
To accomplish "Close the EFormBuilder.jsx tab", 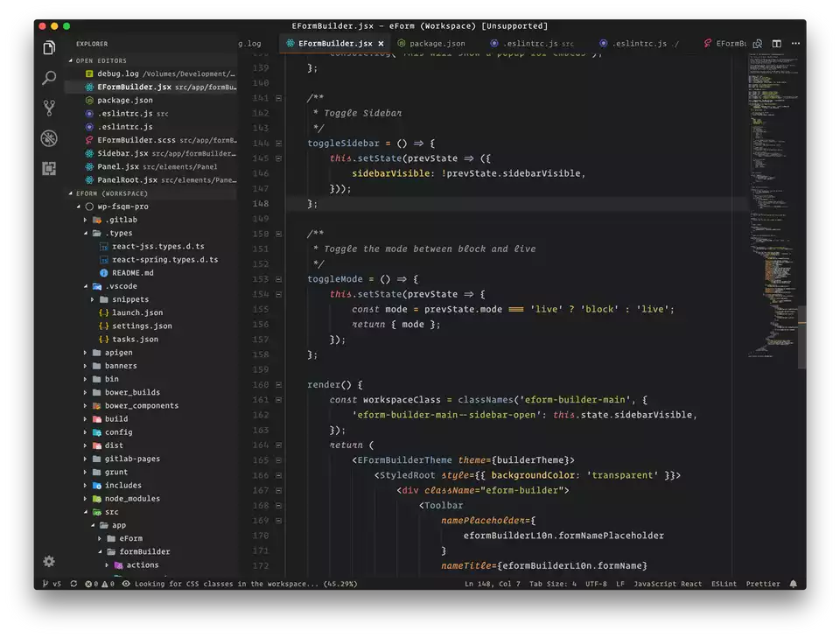I will 381,44.
